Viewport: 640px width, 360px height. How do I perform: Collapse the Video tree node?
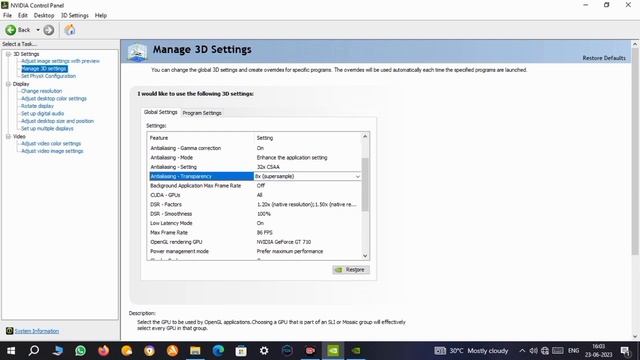(x=8, y=136)
